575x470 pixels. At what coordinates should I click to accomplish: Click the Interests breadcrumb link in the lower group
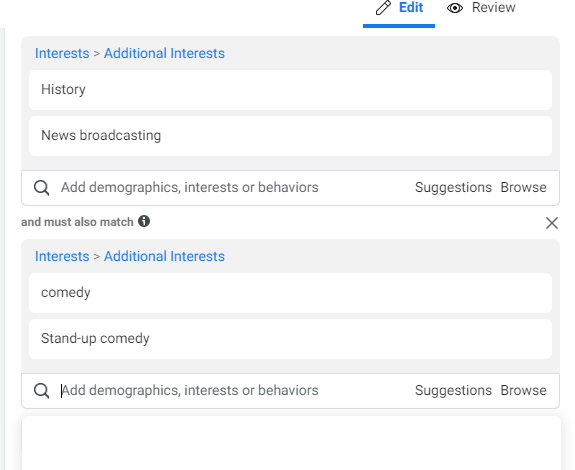62,257
